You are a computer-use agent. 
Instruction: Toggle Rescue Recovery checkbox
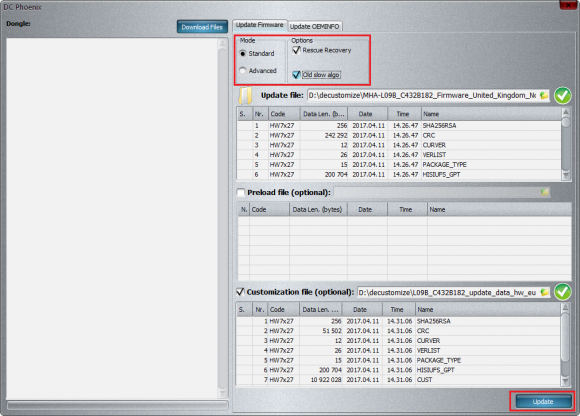(x=296, y=50)
